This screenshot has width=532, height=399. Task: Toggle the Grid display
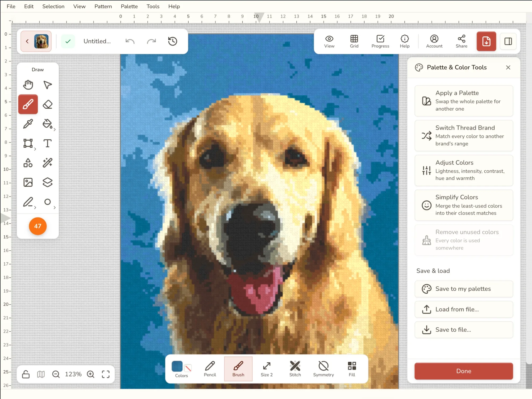pos(354,41)
